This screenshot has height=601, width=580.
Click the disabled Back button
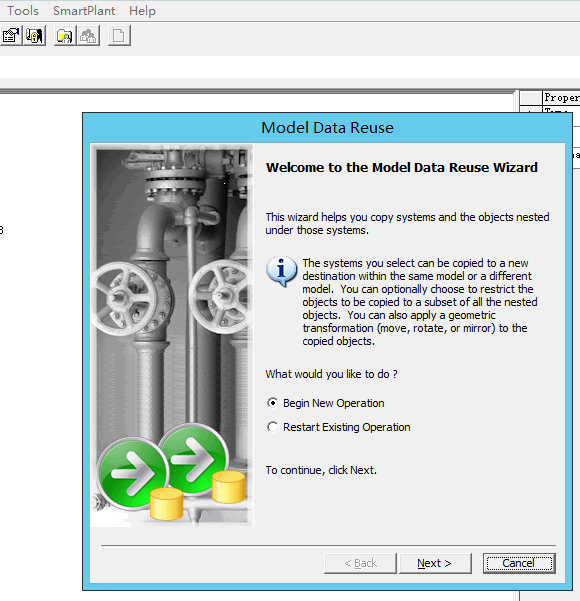coord(360,563)
